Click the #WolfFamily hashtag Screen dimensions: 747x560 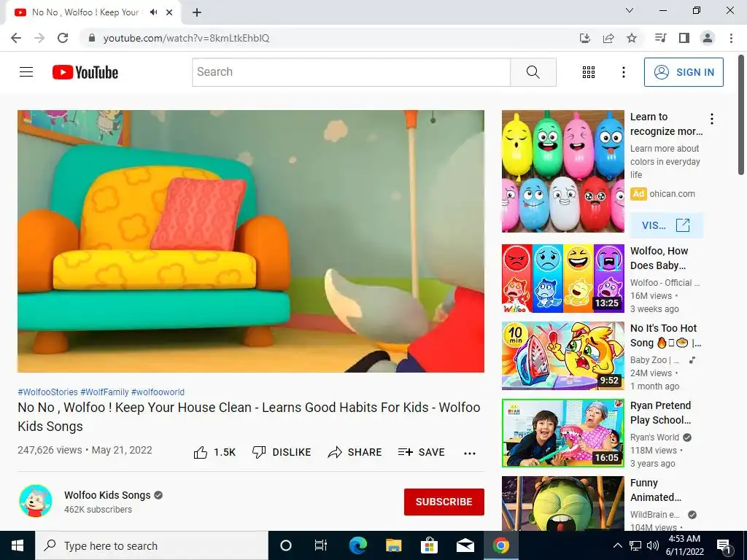pyautogui.click(x=104, y=392)
